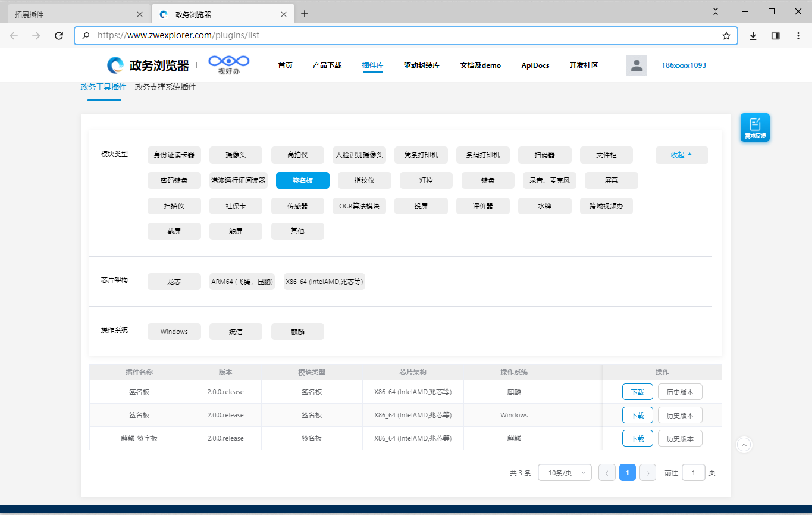Open the 10条/页 page size dropdown
This screenshot has height=515, width=812.
pos(565,473)
